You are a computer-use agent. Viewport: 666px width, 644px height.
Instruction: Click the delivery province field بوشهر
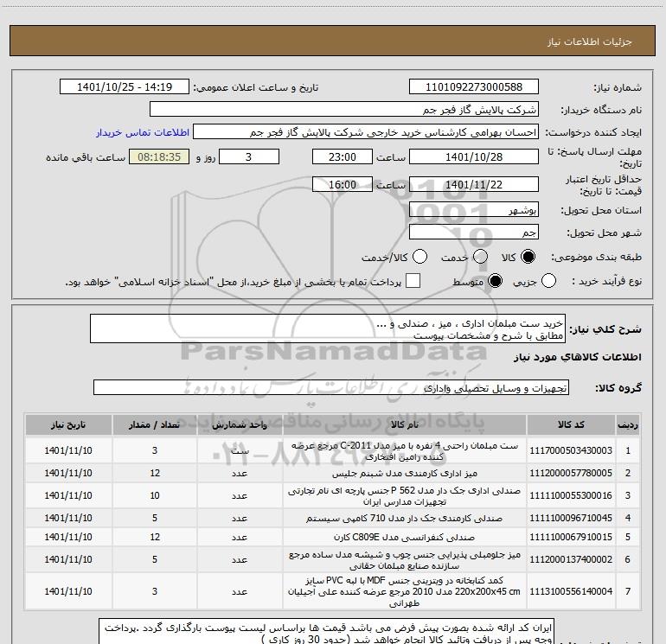pyautogui.click(x=474, y=210)
